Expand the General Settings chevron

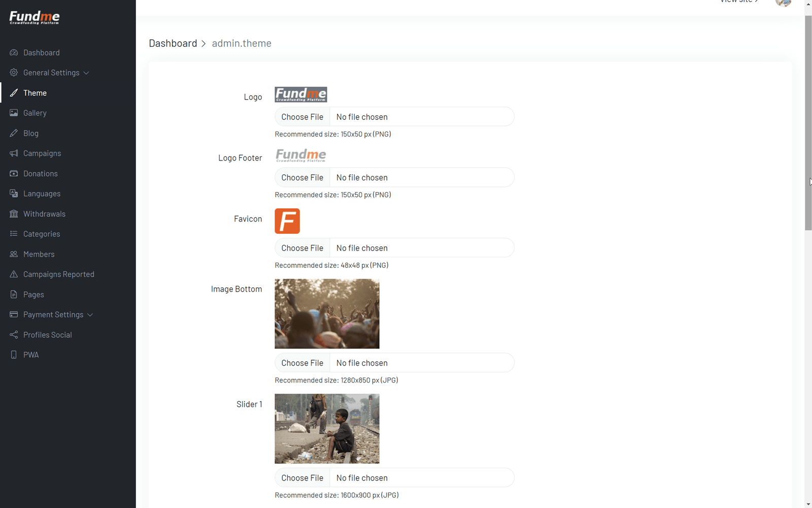click(x=86, y=73)
